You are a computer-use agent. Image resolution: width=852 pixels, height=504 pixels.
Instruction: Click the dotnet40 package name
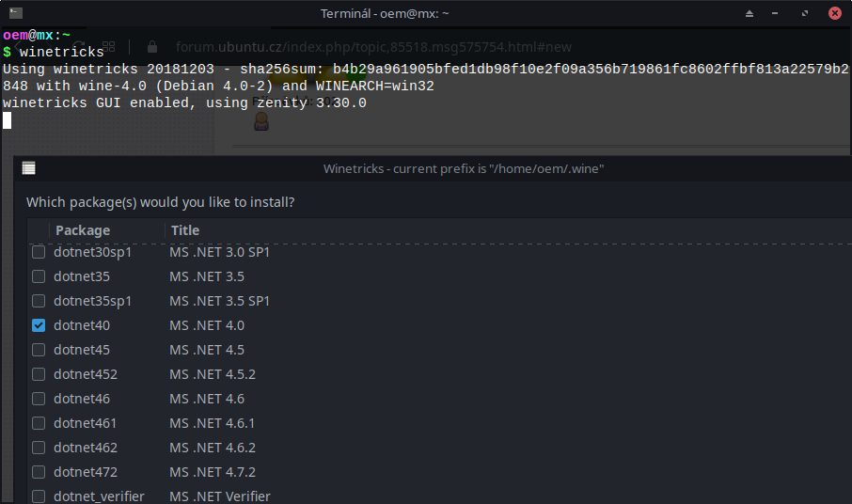82,325
